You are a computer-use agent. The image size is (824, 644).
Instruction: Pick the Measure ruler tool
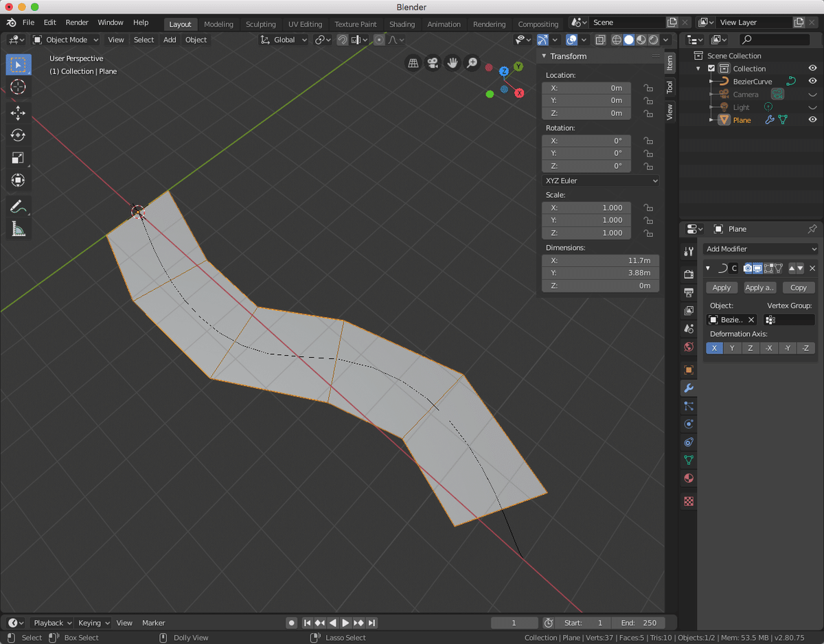point(19,229)
